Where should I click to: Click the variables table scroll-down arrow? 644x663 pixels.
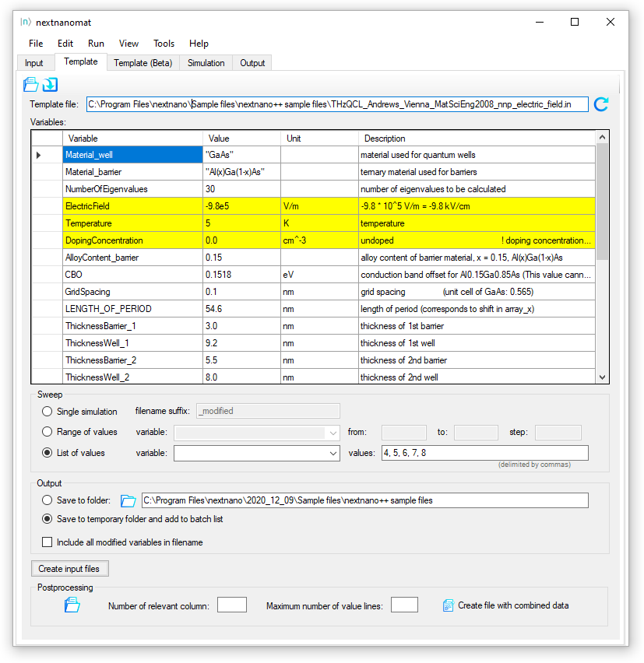[602, 377]
